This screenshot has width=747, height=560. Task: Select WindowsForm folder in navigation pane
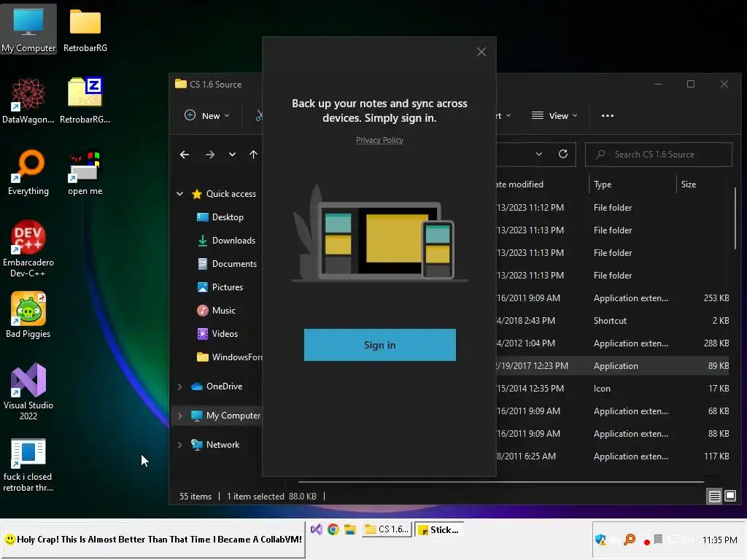(x=229, y=357)
